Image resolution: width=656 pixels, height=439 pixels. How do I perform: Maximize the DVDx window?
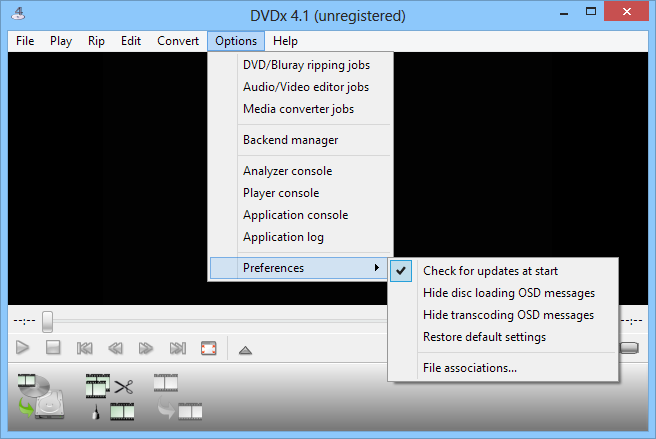point(591,12)
